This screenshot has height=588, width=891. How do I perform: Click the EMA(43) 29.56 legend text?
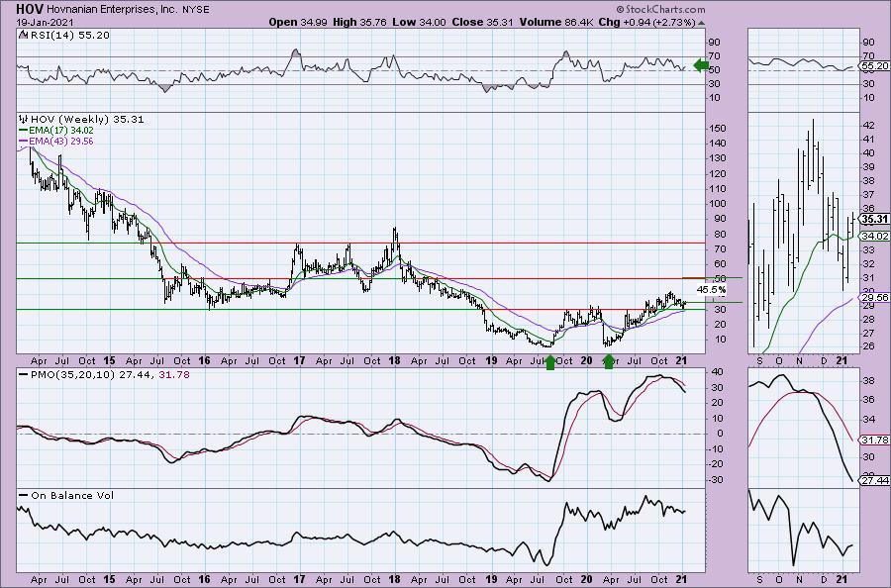tap(61, 141)
